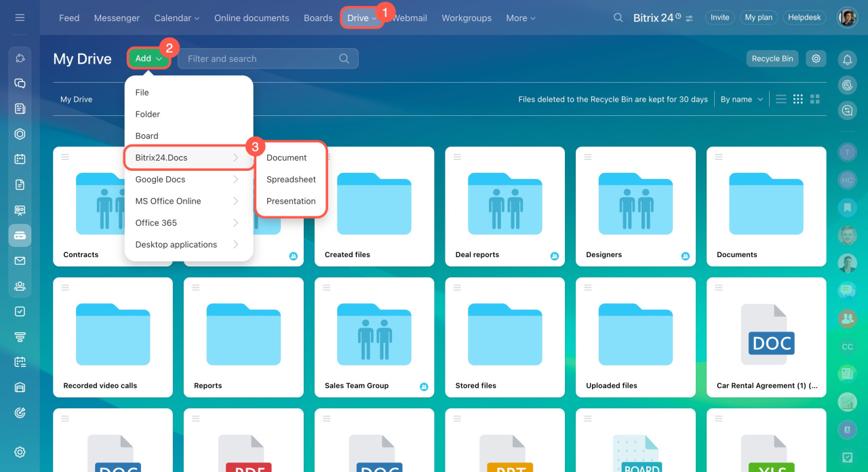Select the drive icon in left sidebar

[x=20, y=235]
